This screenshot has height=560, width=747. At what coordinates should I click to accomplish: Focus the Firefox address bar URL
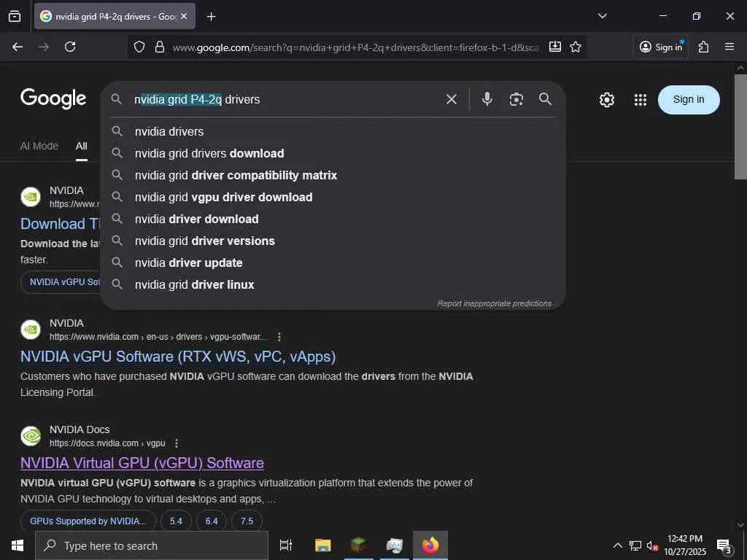coord(355,47)
